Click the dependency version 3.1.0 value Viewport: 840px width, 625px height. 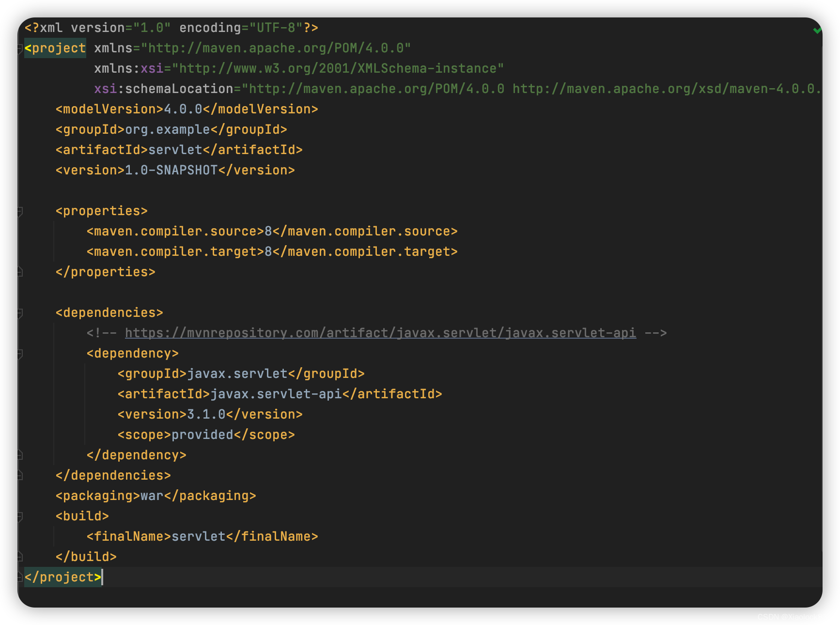206,414
